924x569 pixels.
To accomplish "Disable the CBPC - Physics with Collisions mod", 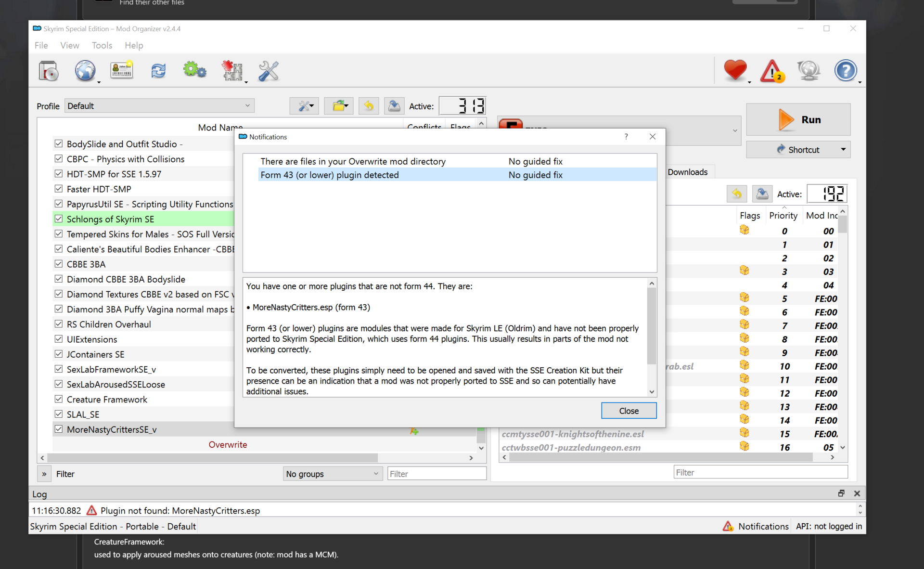I will pyautogui.click(x=59, y=158).
